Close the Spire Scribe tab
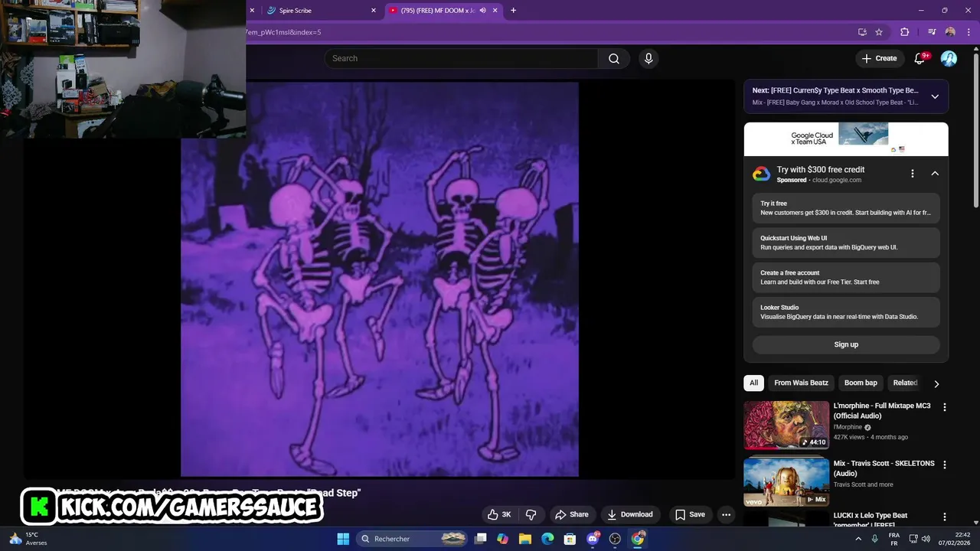The image size is (980, 551). tap(374, 11)
